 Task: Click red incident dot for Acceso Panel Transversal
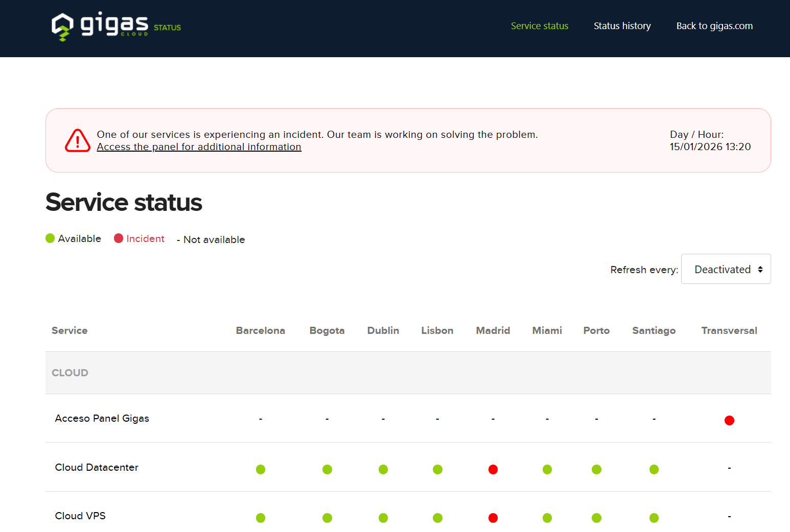click(x=729, y=420)
